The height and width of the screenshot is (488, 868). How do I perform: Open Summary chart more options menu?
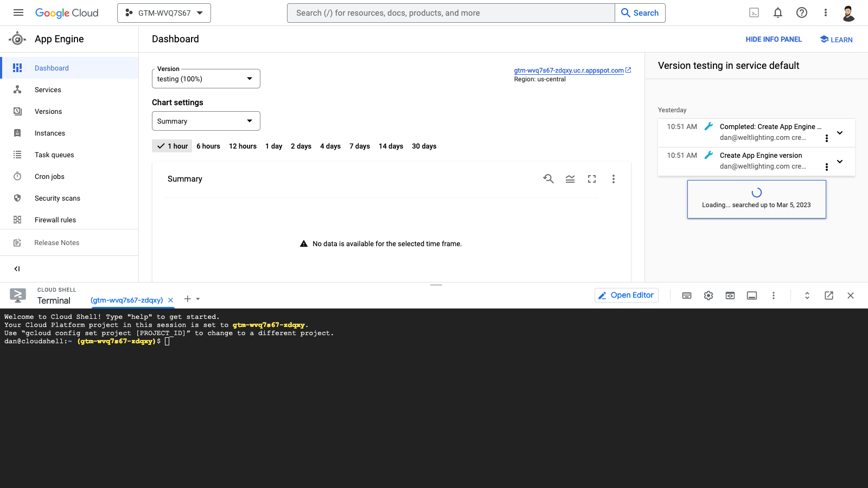[x=614, y=179]
